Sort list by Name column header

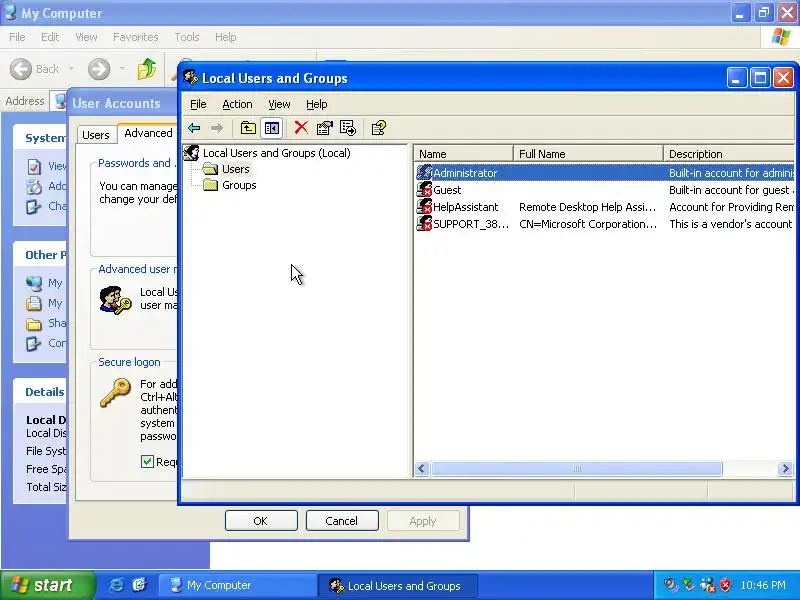coord(464,154)
